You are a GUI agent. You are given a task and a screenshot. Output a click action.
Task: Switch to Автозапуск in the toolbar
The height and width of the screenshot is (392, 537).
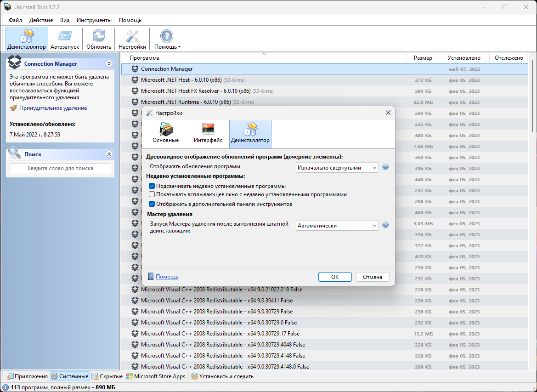coord(65,39)
